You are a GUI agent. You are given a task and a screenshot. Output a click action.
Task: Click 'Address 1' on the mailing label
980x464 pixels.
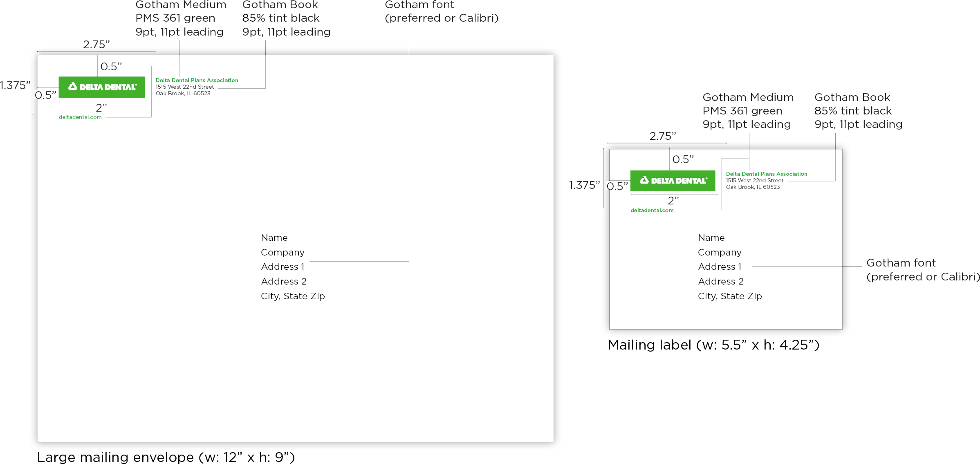(x=720, y=267)
